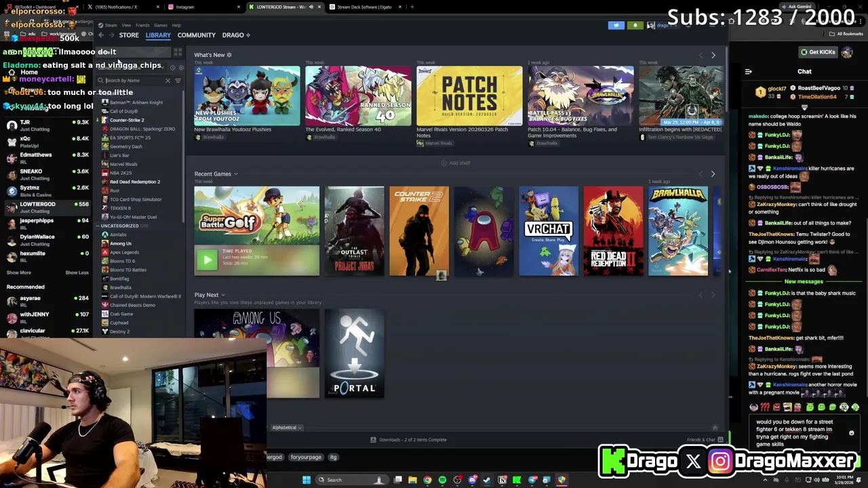Select Cuphead in library list
The height and width of the screenshot is (488, 868).
[x=119, y=323]
